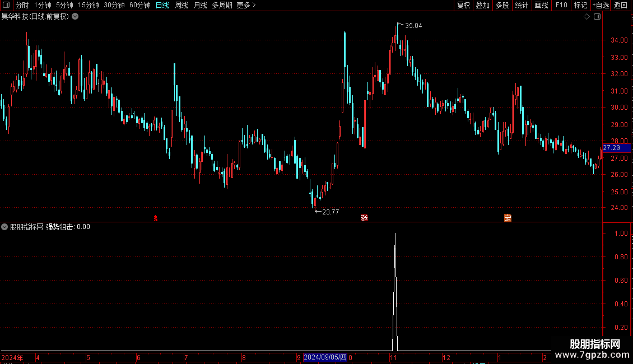Click month 12 on the time axis
The height and width of the screenshot is (364, 633).
coord(446,358)
